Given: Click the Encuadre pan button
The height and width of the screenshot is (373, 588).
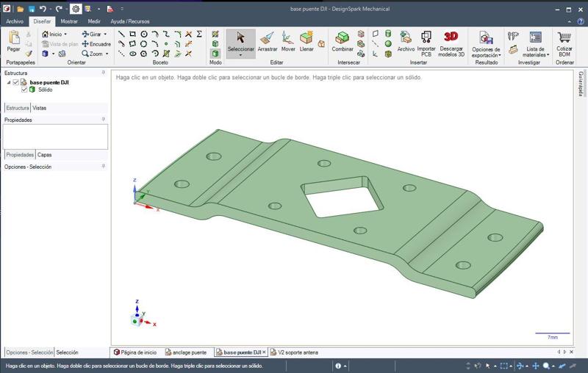Looking at the screenshot, I should 96,44.
